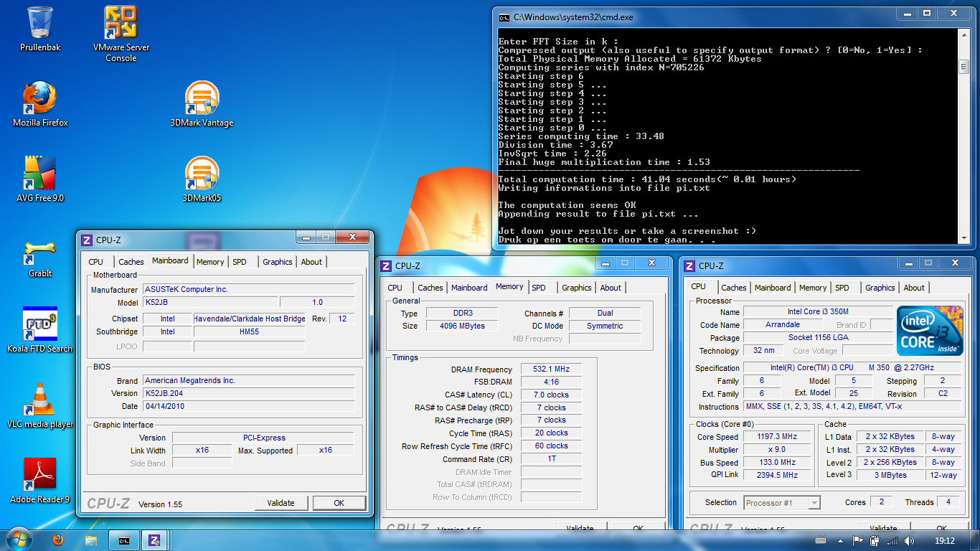Image resolution: width=980 pixels, height=551 pixels.
Task: Click the CPU-Z icon in the Memory window title bar
Action: 387,265
